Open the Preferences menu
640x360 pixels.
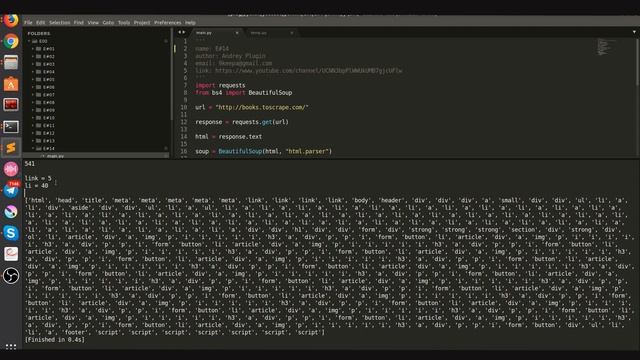(167, 22)
